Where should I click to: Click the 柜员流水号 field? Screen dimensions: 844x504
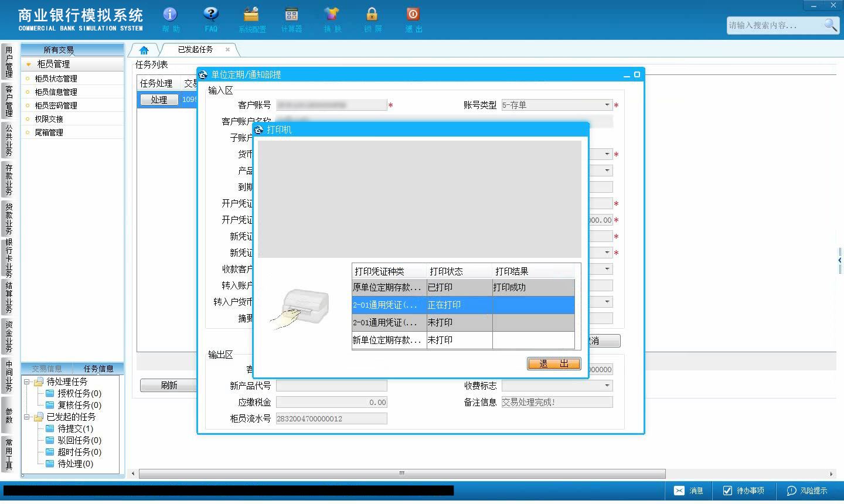click(x=331, y=418)
